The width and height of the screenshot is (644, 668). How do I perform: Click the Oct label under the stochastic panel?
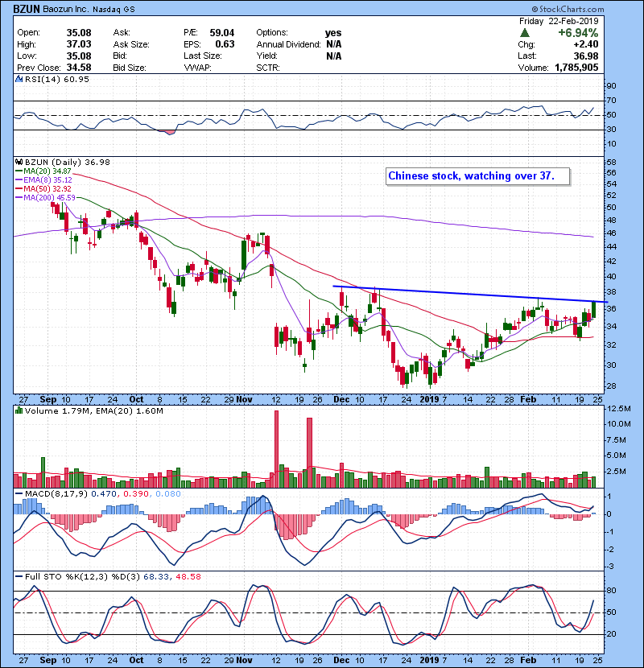(x=136, y=660)
